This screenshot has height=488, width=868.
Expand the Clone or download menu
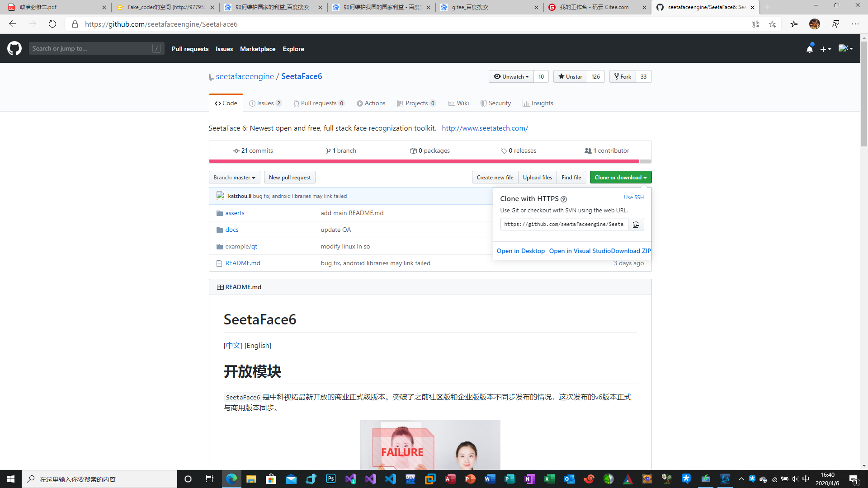point(620,177)
